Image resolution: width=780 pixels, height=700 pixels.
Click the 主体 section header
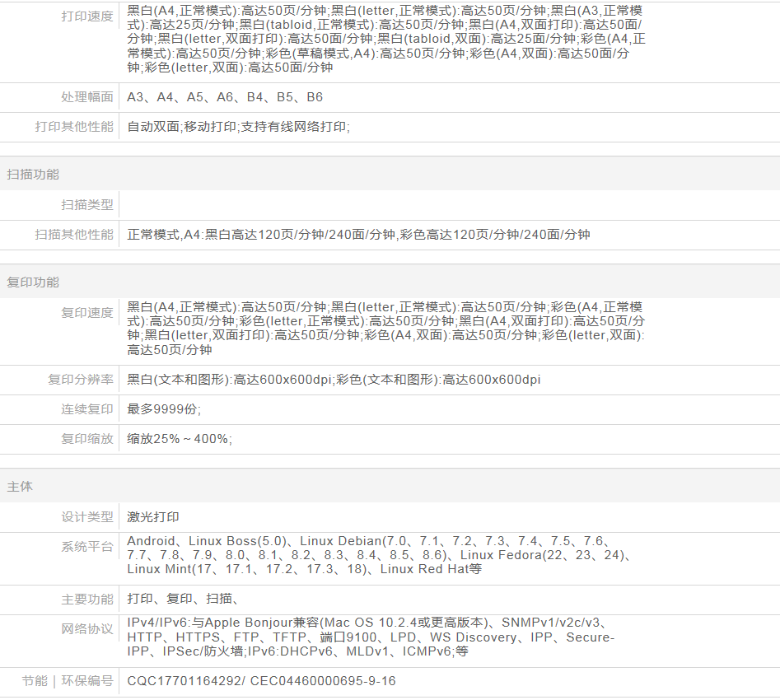(20, 487)
